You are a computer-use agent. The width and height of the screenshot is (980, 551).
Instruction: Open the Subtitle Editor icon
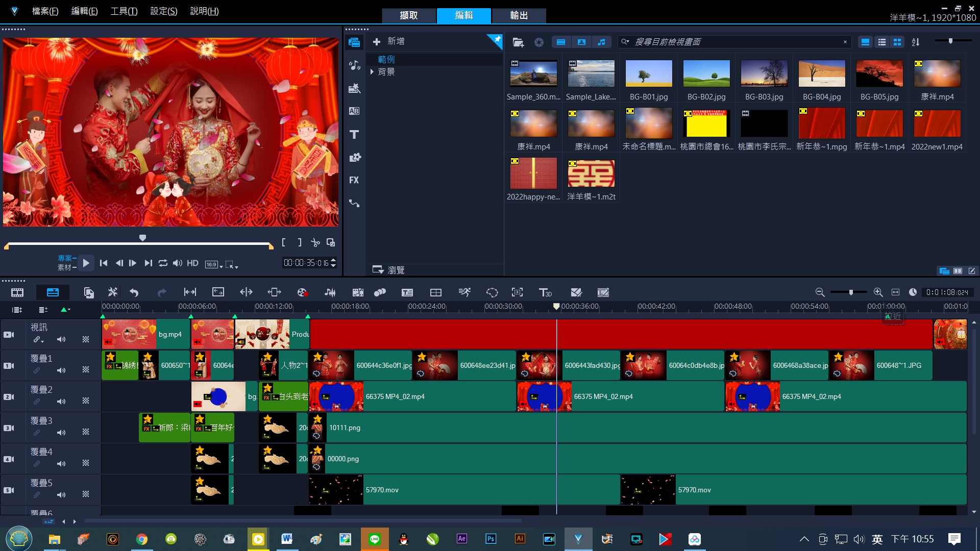tap(407, 292)
